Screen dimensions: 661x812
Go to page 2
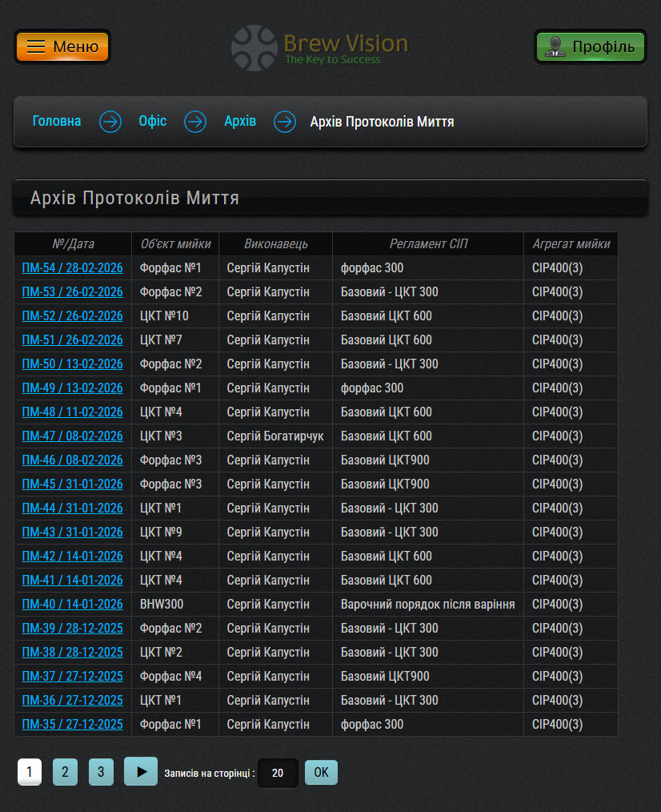pyautogui.click(x=65, y=773)
